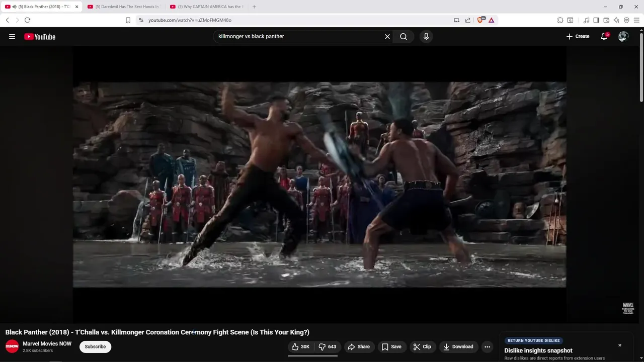Screen dimensions: 644x362
Task: Mute the Black Panther tab audio
Action: [x=14, y=7]
